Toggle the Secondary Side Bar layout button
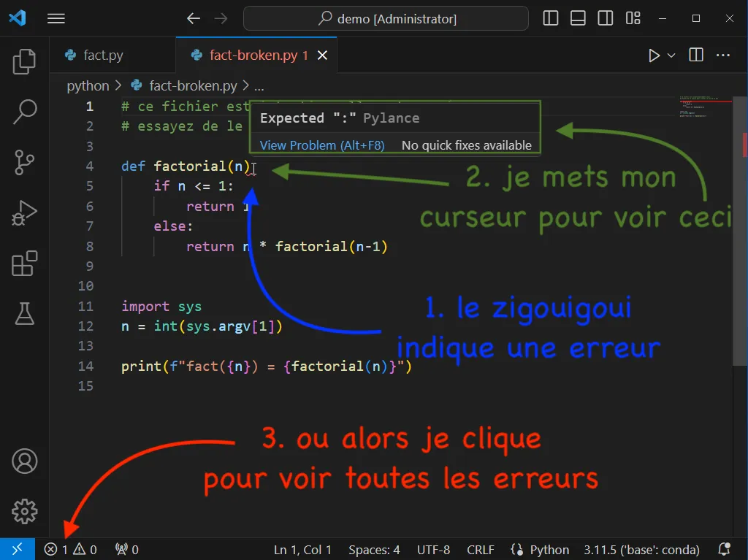Viewport: 748px width, 560px height. coord(605,18)
